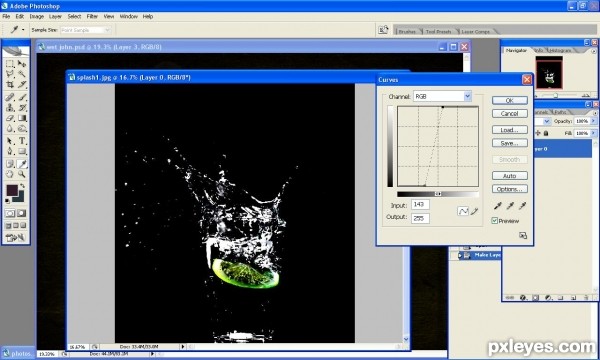Open the Sample Size dropdown
Viewport: 600px width, 360px height.
(85, 30)
